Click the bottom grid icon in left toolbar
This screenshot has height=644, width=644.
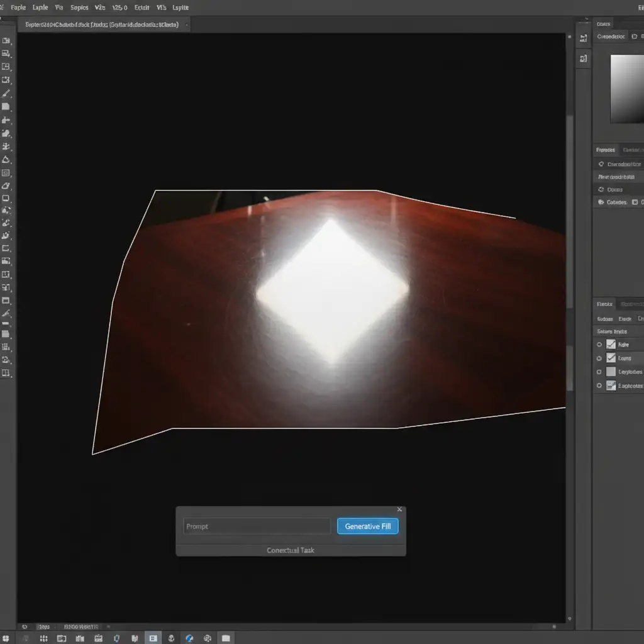point(6,373)
